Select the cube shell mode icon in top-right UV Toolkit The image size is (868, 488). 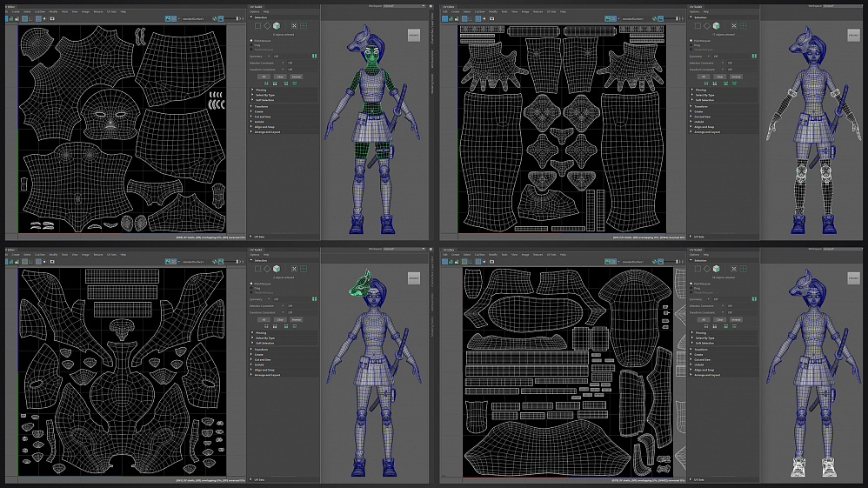717,26
